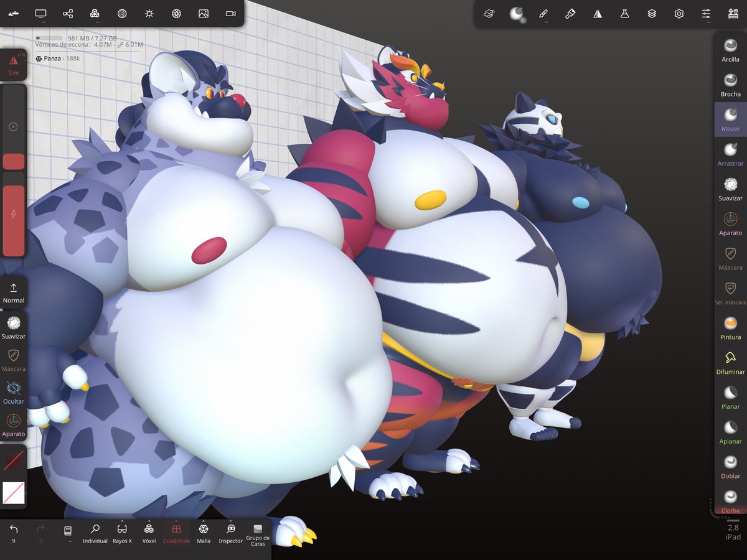This screenshot has width=747, height=560.
Task: Open the background image menu
Action: pyautogui.click(x=203, y=13)
